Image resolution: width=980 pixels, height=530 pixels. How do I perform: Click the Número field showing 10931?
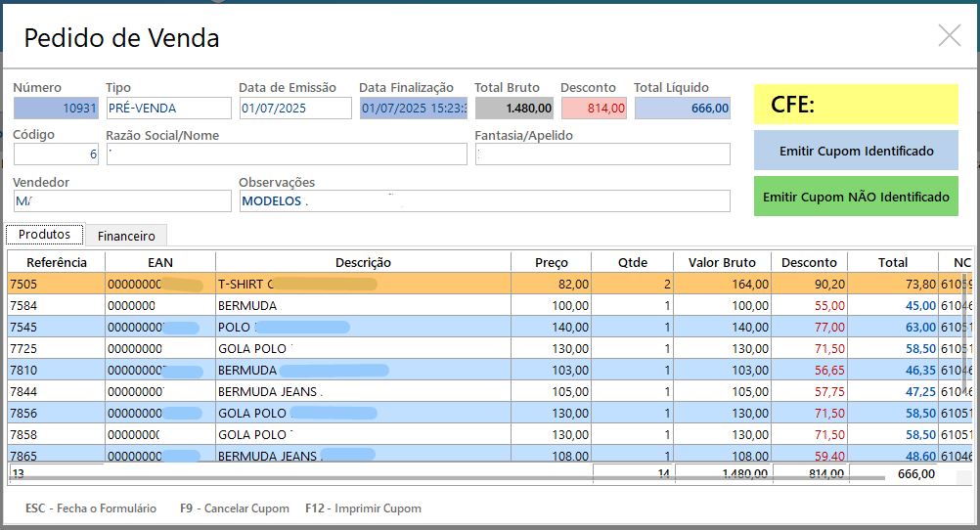click(56, 108)
